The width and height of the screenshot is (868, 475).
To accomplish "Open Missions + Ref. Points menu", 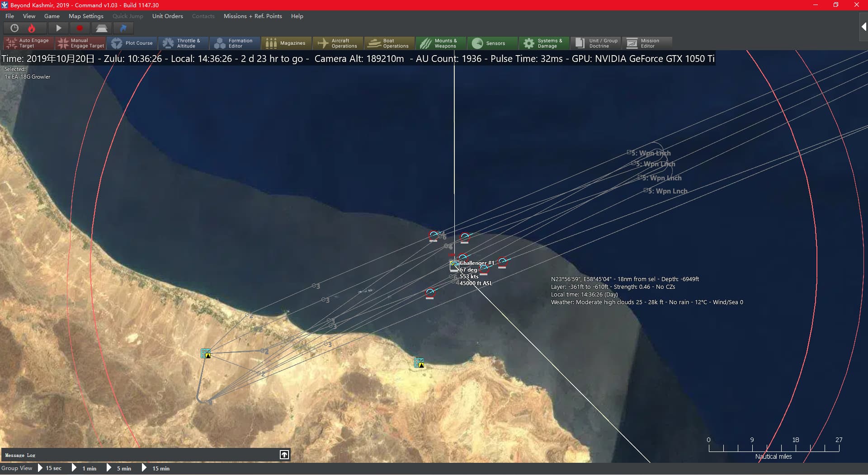I will pyautogui.click(x=252, y=16).
